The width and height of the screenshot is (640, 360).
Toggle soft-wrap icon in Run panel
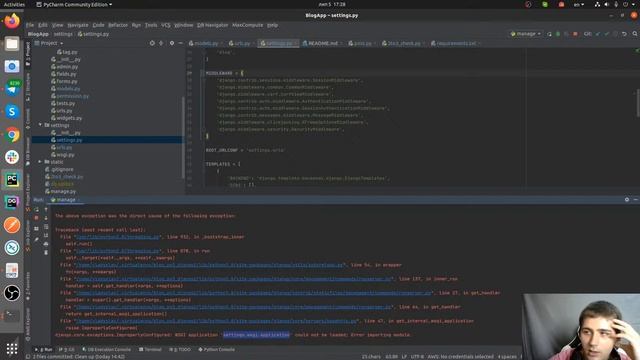pos(46,227)
